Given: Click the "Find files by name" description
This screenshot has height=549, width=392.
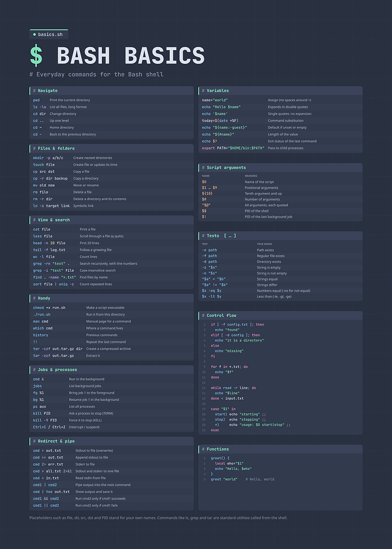Looking at the screenshot, I should pyautogui.click(x=93, y=277).
